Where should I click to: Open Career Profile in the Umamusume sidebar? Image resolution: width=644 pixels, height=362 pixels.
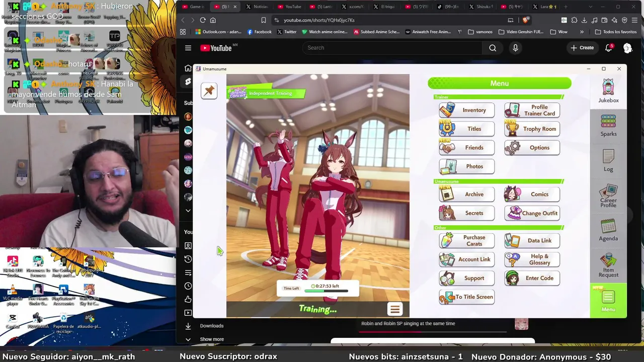608,196
